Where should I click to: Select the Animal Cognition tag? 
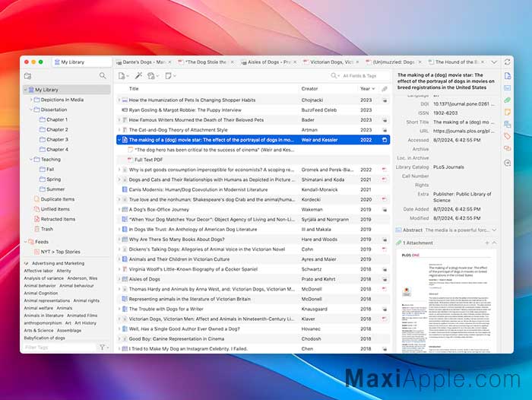point(41,293)
